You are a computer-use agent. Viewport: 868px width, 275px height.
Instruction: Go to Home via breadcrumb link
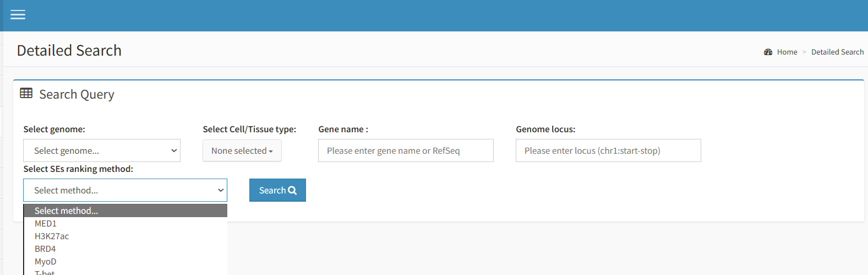787,52
